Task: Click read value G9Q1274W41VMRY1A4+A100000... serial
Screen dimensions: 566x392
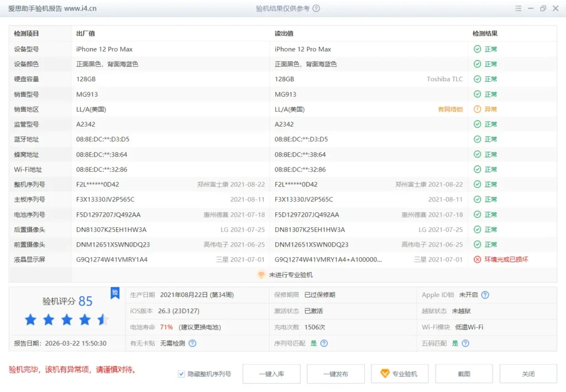Action: pos(328,259)
